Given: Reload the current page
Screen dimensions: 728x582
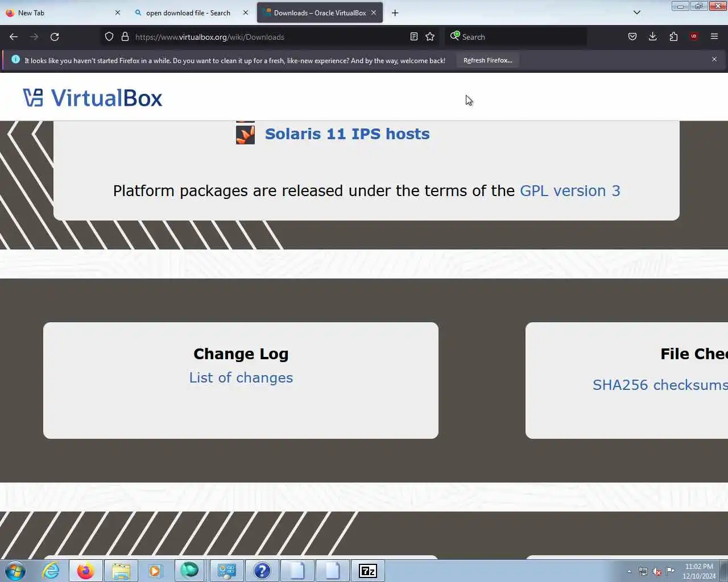Looking at the screenshot, I should tap(55, 37).
